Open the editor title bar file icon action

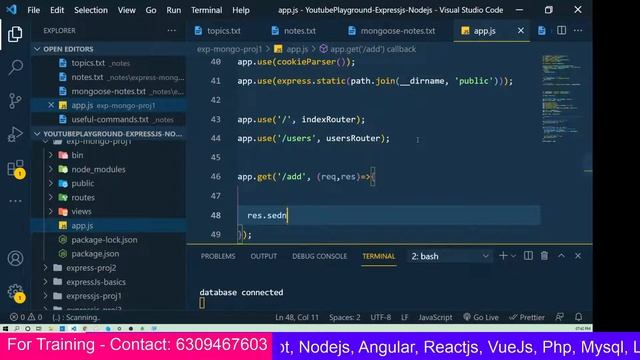[x=542, y=31]
